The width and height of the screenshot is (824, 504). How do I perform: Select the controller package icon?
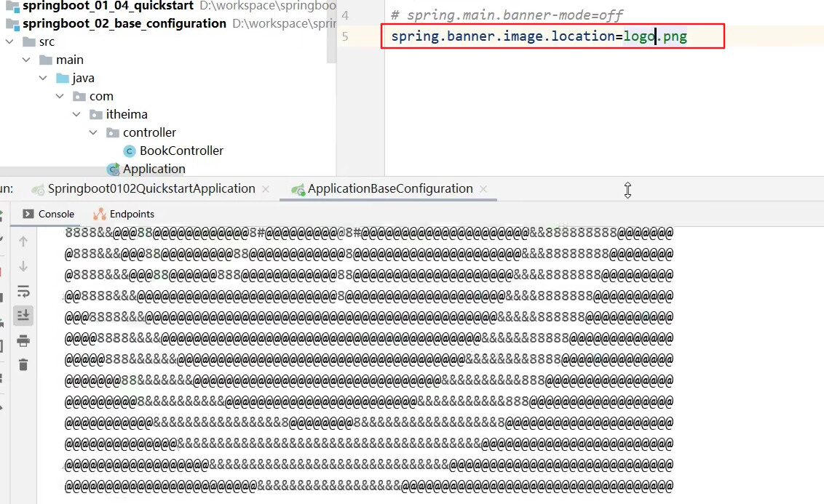(x=113, y=132)
